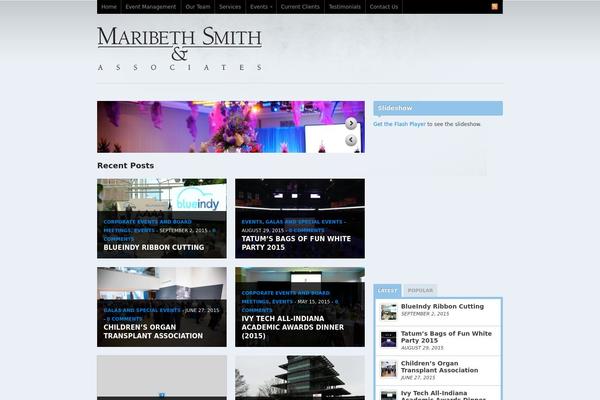
Task: Open Testimonials page
Action: pos(345,7)
